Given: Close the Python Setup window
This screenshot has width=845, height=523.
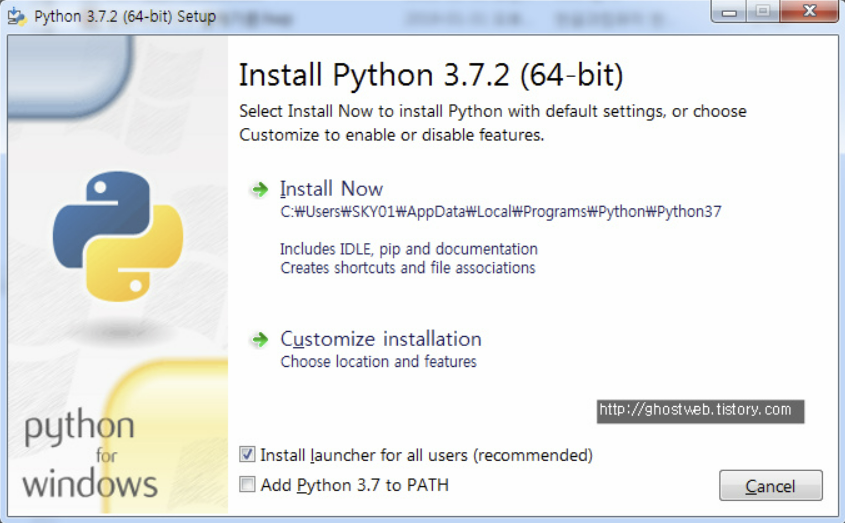Looking at the screenshot, I should click(x=809, y=11).
